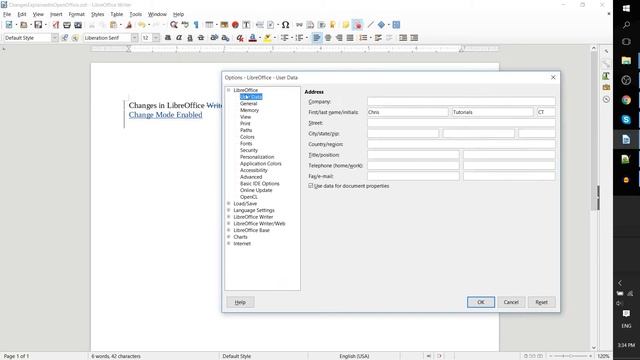Select Center Horizontally icon
This screenshot has width=640, height=360.
click(x=328, y=38)
